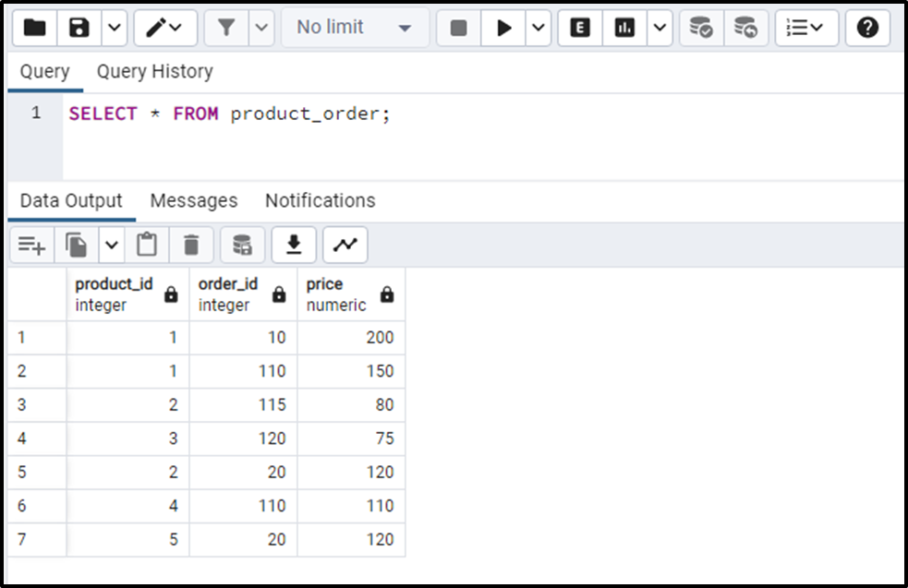Image resolution: width=908 pixels, height=588 pixels.
Task: Open the Notifications tab
Action: [x=320, y=200]
